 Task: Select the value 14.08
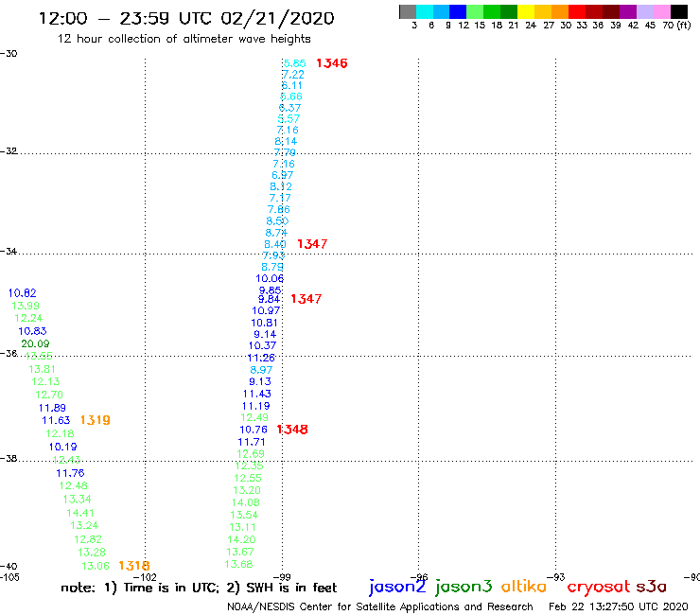tap(246, 502)
